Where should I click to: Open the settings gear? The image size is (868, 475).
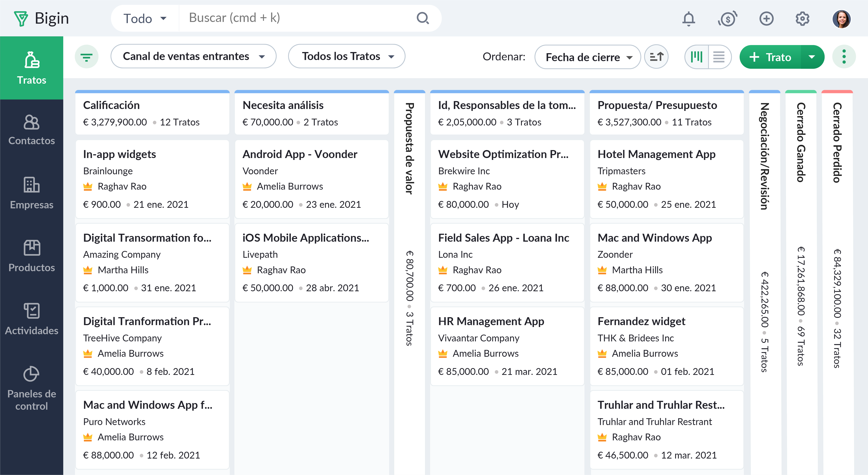[802, 19]
